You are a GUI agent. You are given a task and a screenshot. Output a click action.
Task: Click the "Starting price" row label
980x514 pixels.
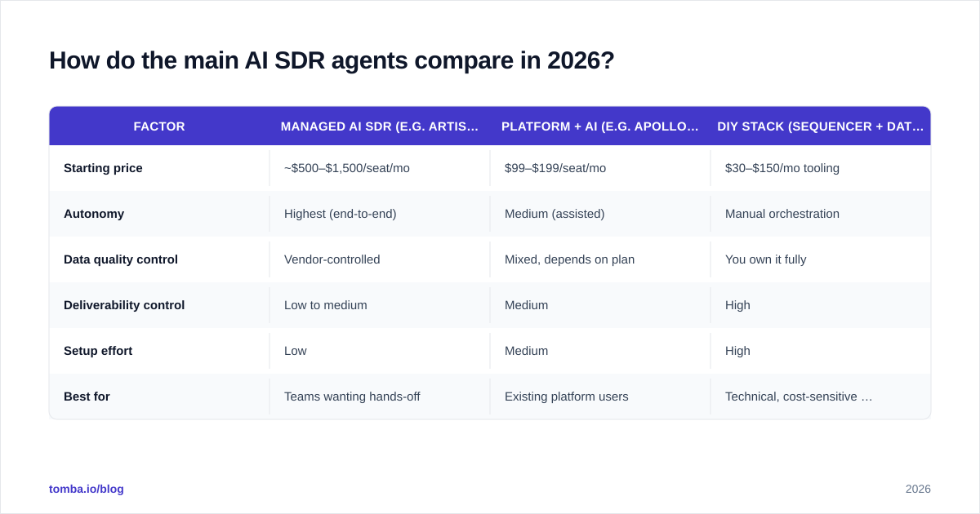pos(103,168)
